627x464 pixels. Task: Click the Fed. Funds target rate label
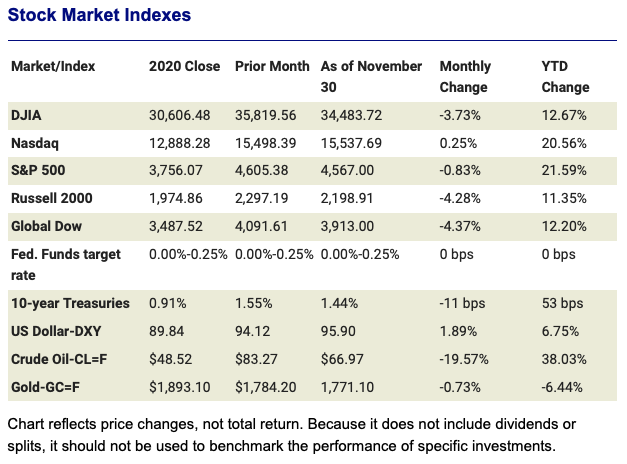[x=65, y=264]
